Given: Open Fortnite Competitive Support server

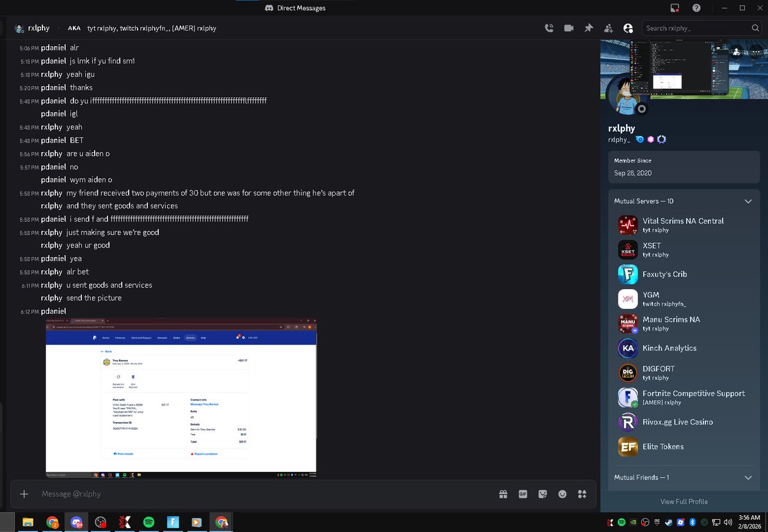Looking at the screenshot, I should click(684, 397).
